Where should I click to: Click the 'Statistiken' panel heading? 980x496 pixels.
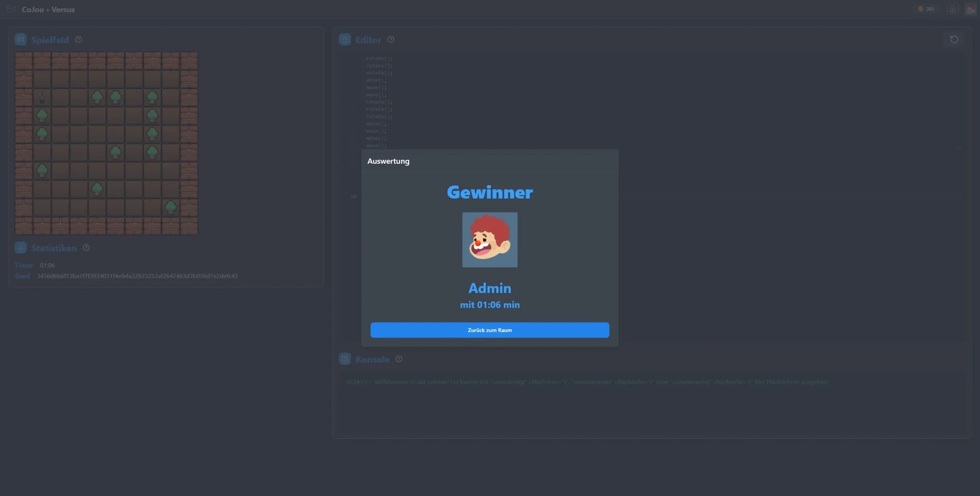tap(54, 248)
